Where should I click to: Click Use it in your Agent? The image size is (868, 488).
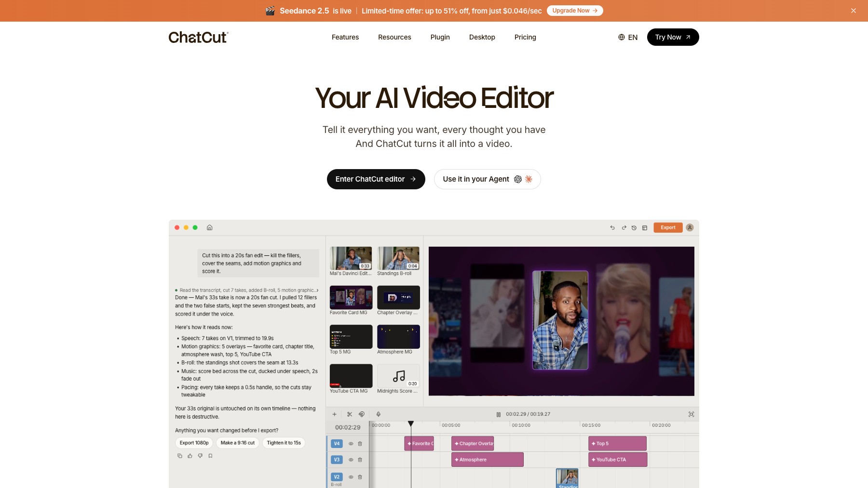[x=488, y=179]
